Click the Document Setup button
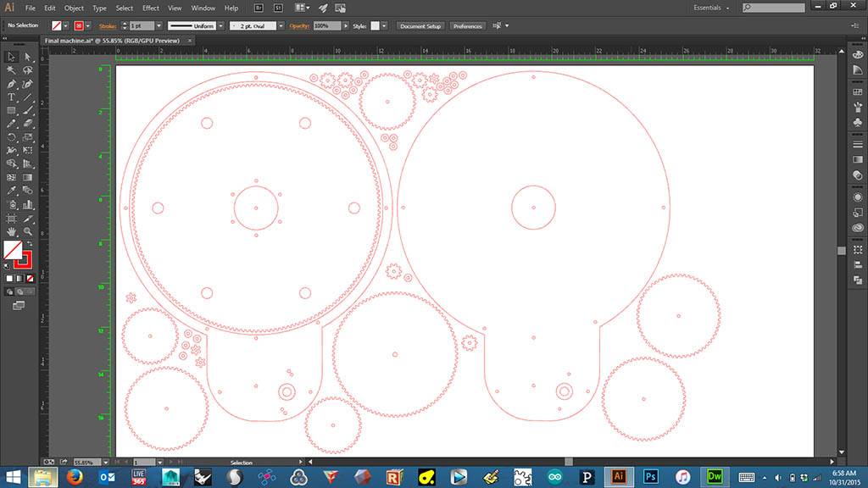 [420, 26]
